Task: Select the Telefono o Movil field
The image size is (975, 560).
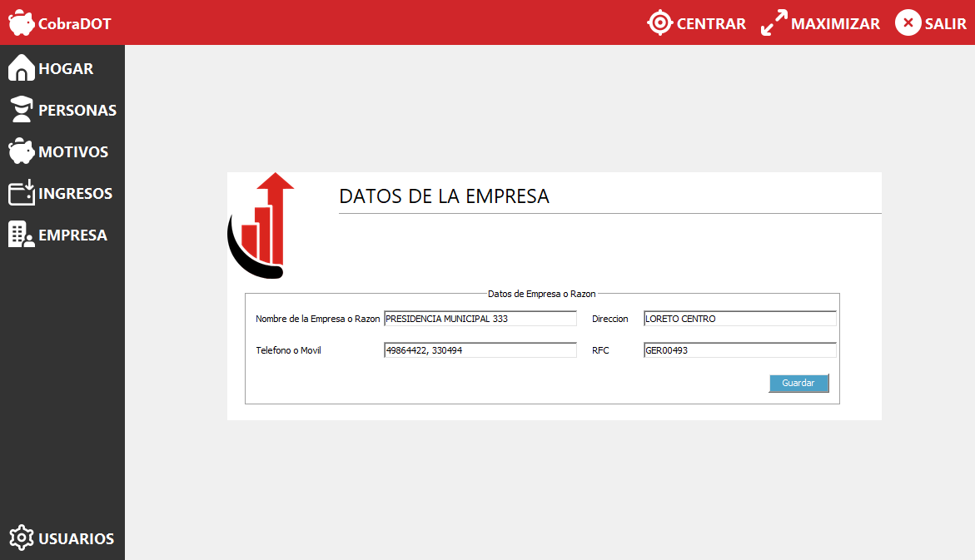Action: pos(480,350)
